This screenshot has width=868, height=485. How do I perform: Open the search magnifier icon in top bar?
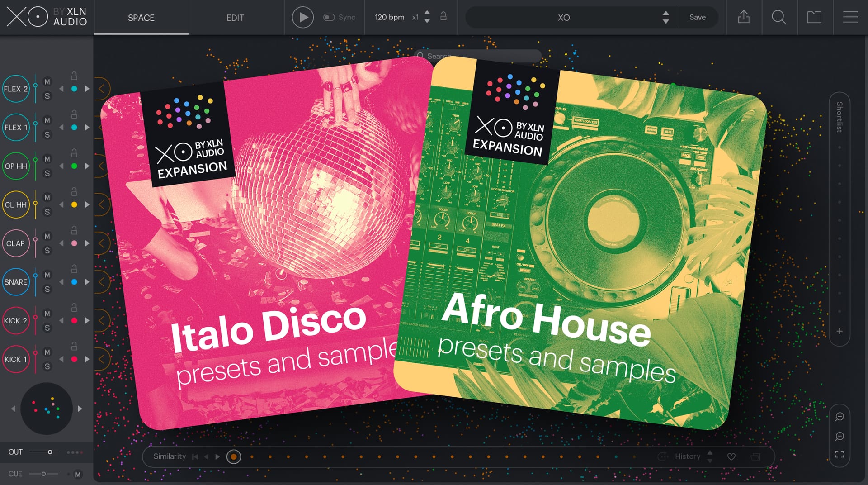pyautogui.click(x=779, y=17)
